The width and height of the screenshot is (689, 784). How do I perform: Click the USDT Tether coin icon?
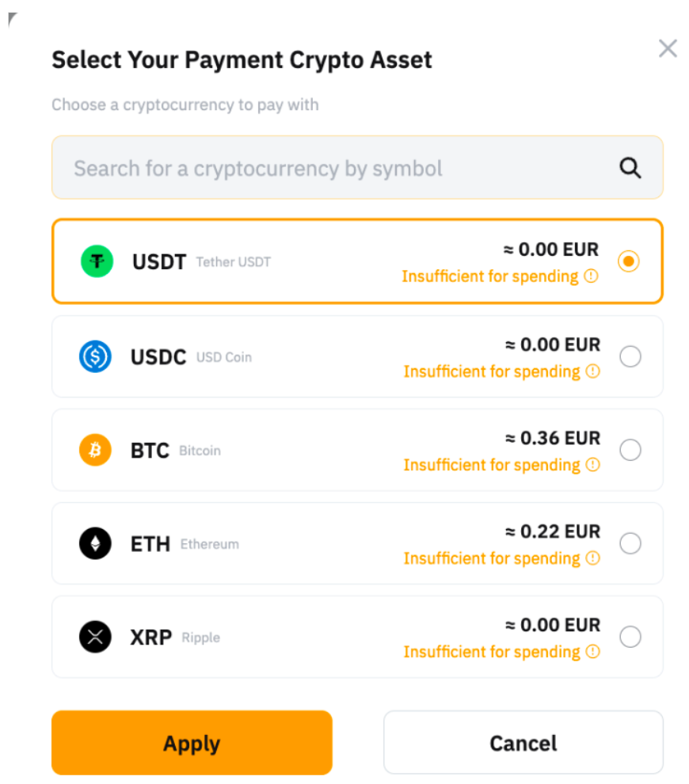97,261
